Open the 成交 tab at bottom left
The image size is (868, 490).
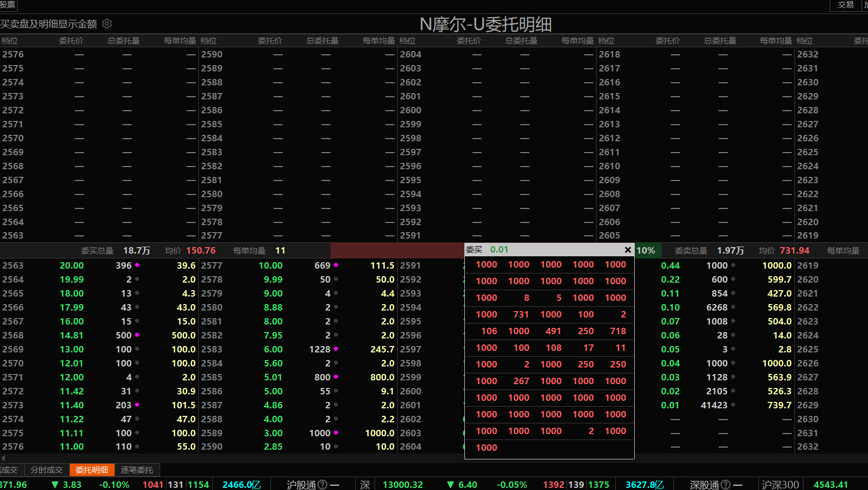click(x=11, y=470)
